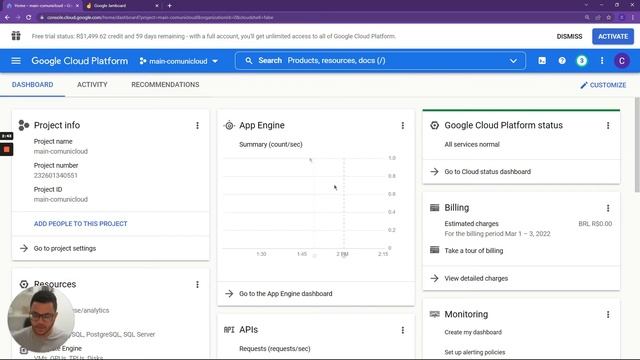Screen dimensions: 640x360
Task: Open the main-comunicloud project selector dropdown
Action: pyautogui.click(x=179, y=61)
